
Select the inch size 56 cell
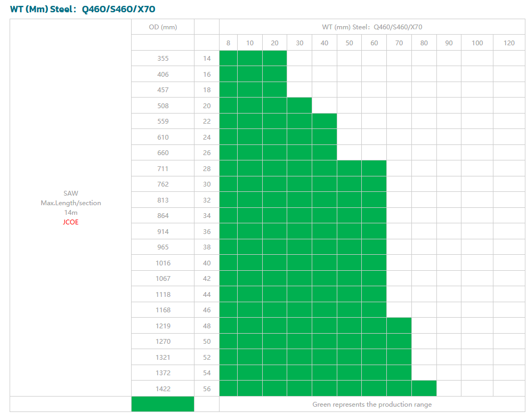pyautogui.click(x=207, y=389)
